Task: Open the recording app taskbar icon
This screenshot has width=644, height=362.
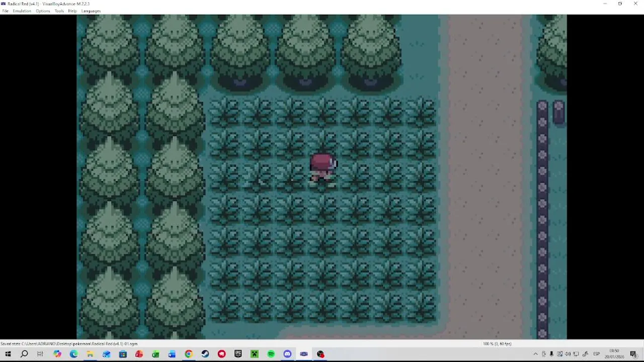Action: 320,354
